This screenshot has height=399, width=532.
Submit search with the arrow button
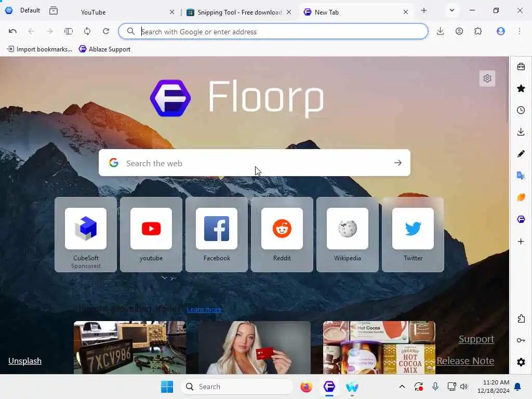(x=398, y=163)
